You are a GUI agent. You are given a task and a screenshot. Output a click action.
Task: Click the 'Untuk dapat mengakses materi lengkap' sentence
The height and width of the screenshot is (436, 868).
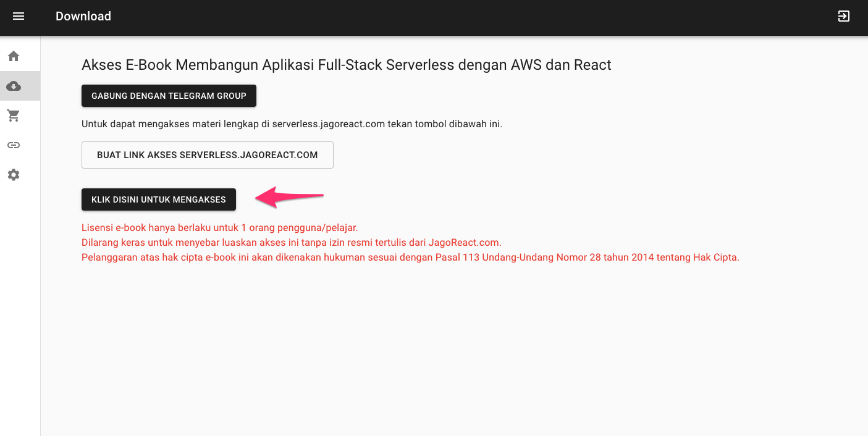pyautogui.click(x=292, y=124)
